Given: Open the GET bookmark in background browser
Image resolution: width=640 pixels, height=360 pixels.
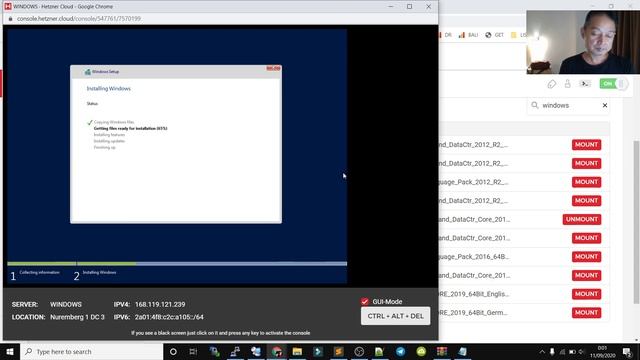Looking at the screenshot, I should point(494,35).
